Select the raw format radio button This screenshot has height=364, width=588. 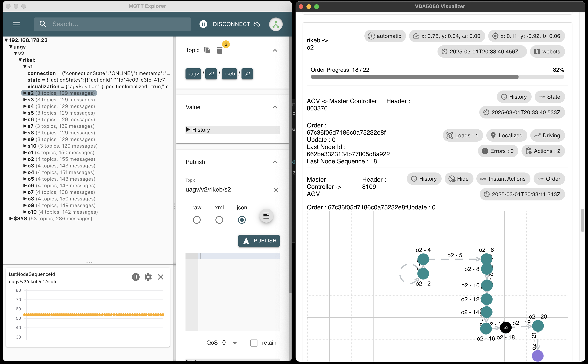click(197, 220)
